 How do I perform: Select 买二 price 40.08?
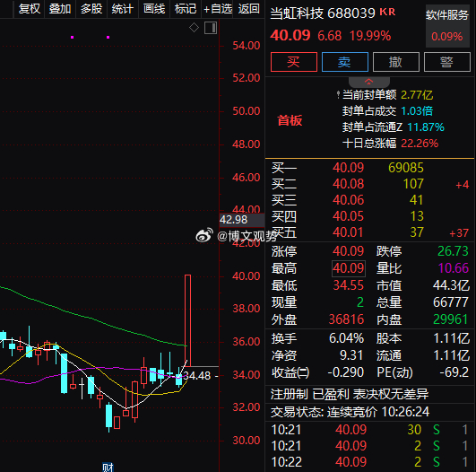(x=348, y=184)
